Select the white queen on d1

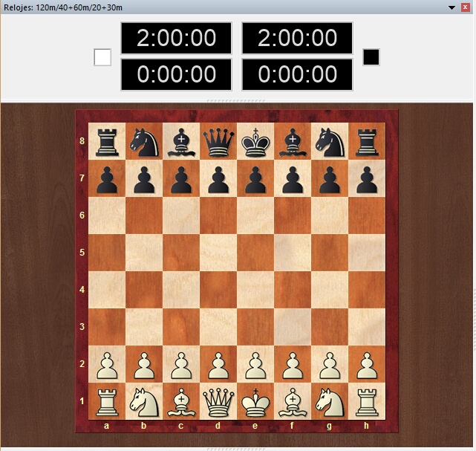[218, 401]
